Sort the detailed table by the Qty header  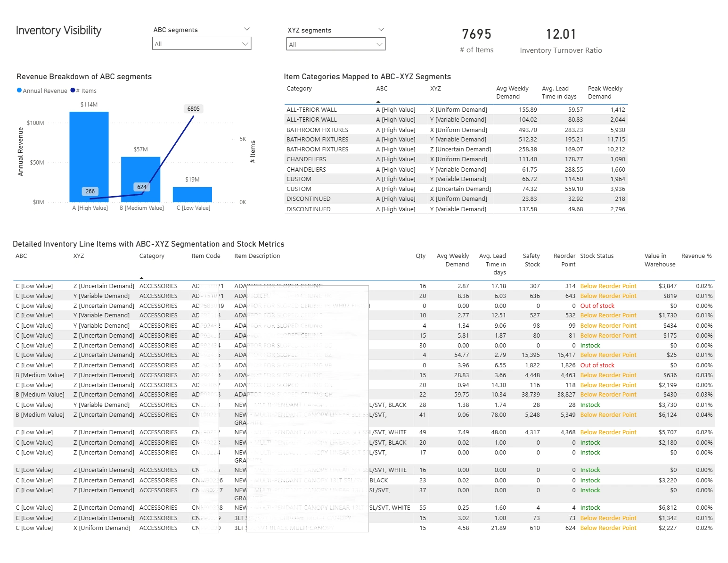click(x=420, y=256)
